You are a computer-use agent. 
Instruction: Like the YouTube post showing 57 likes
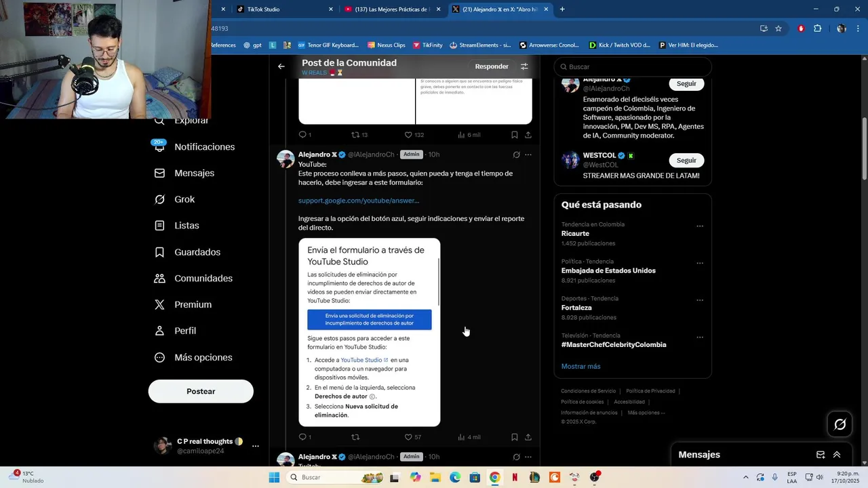coord(408,437)
